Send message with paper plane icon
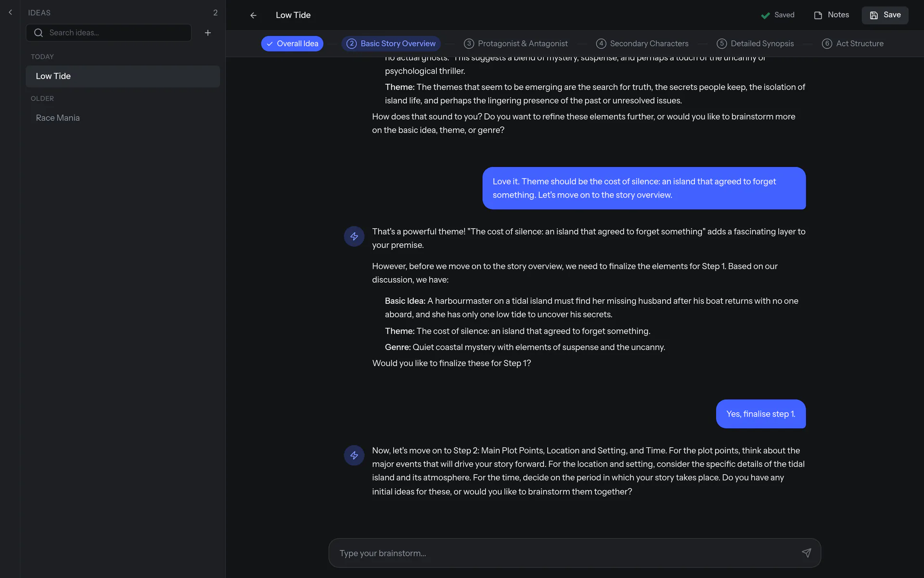 [807, 553]
